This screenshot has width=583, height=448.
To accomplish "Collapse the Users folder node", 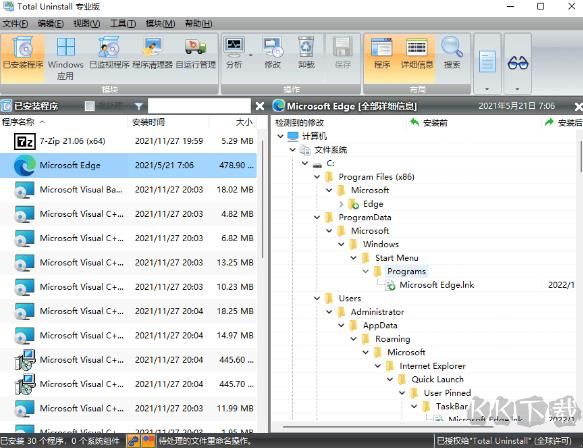I will click(x=317, y=298).
